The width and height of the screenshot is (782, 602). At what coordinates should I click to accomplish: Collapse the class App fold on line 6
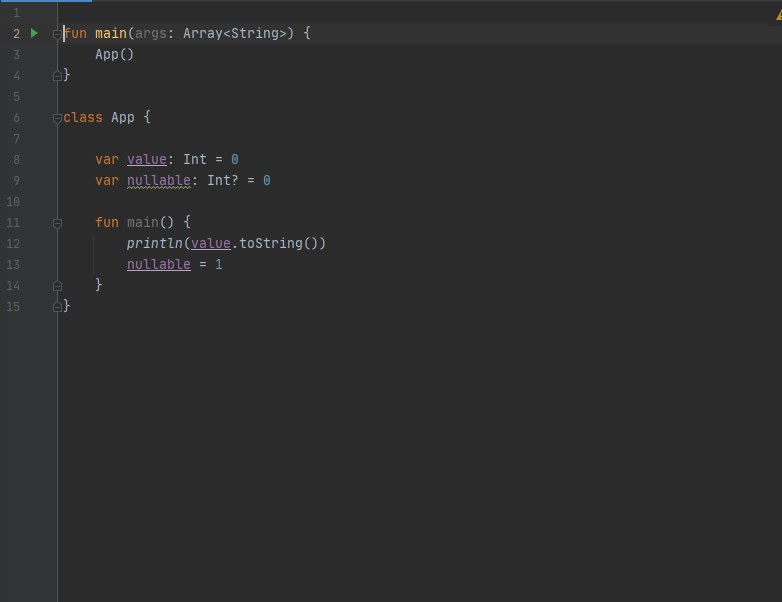pos(57,118)
